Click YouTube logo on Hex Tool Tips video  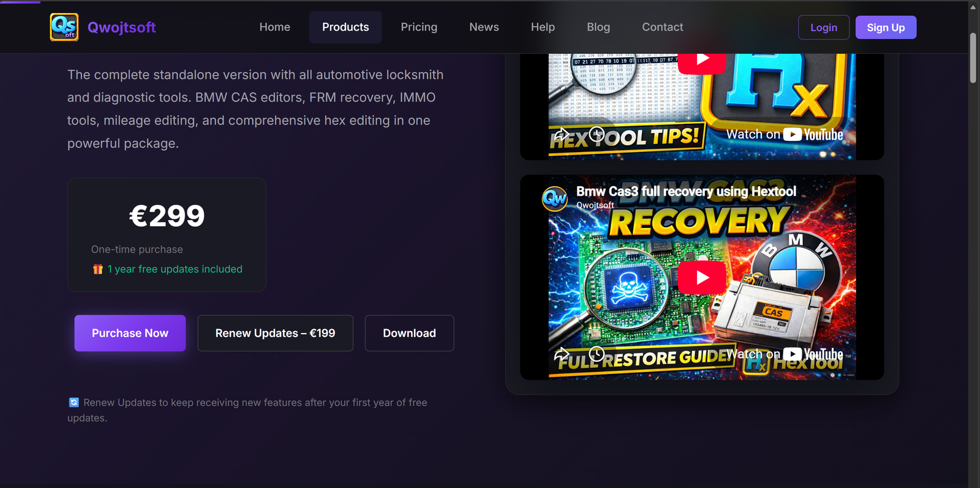tap(813, 134)
